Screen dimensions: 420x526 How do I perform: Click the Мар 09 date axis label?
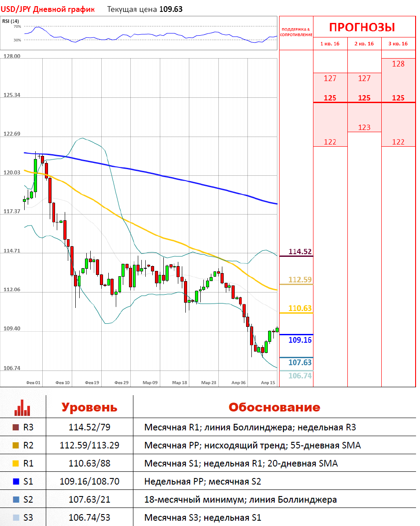150,383
